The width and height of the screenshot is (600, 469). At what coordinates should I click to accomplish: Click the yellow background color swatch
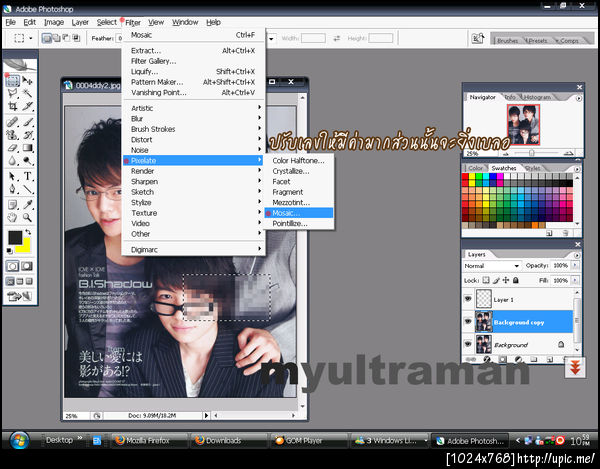pyautogui.click(x=26, y=248)
